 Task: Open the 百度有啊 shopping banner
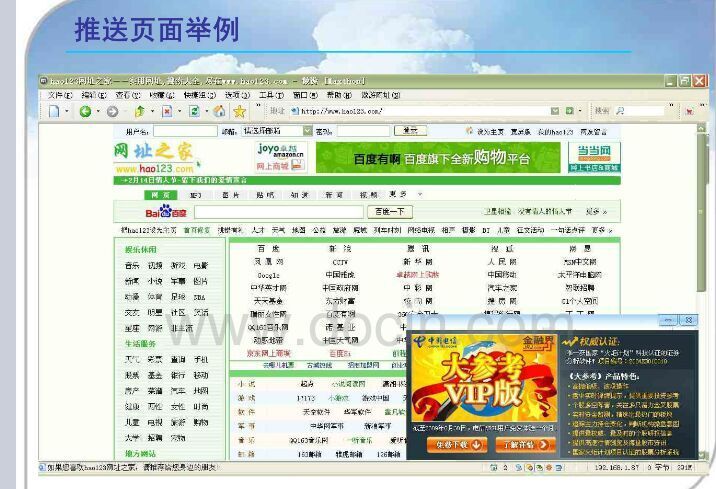[438, 158]
